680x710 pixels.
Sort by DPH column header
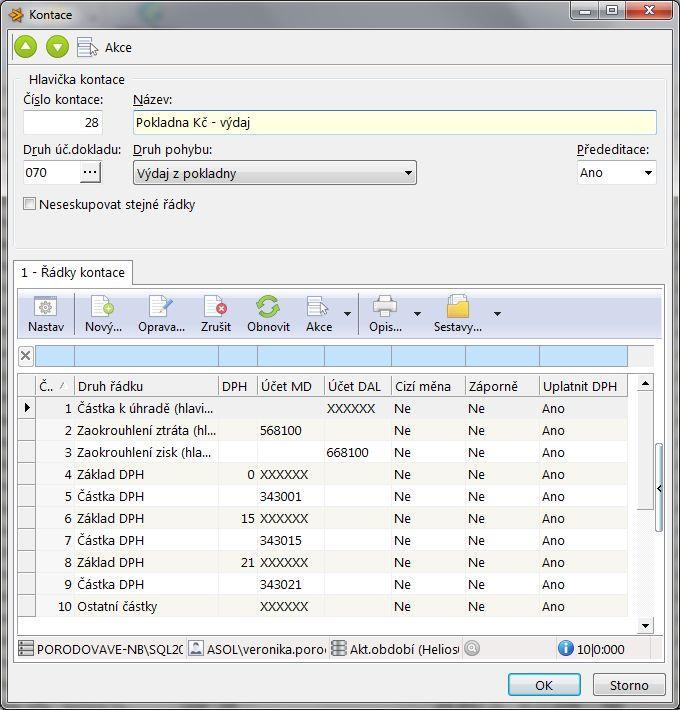click(x=238, y=386)
